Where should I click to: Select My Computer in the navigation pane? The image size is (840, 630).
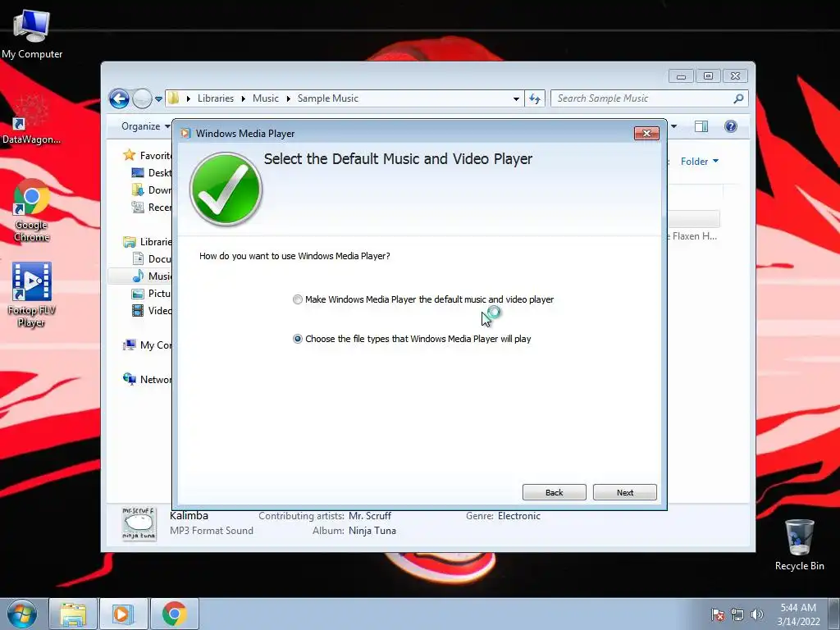coord(148,345)
